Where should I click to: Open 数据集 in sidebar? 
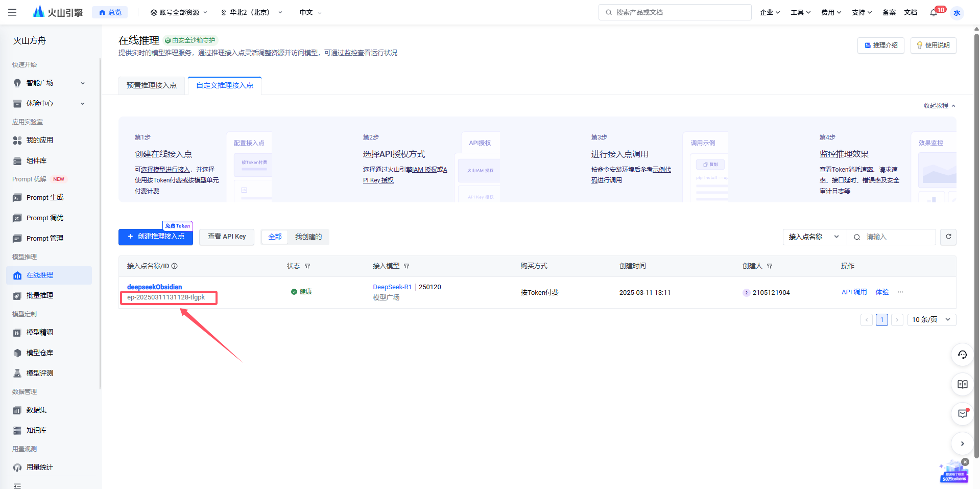click(x=49, y=410)
